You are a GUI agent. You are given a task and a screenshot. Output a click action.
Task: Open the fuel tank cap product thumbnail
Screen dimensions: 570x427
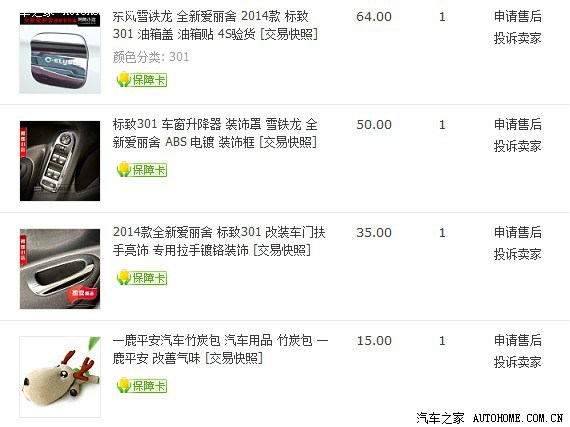pyautogui.click(x=60, y=53)
